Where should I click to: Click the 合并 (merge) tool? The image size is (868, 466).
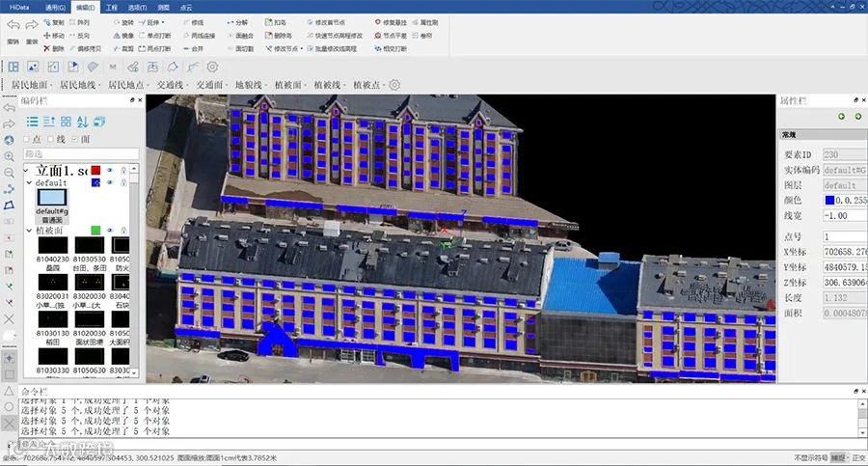[x=193, y=49]
